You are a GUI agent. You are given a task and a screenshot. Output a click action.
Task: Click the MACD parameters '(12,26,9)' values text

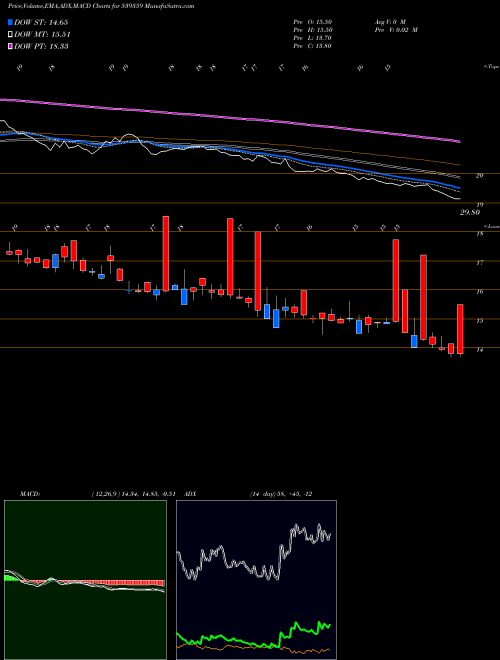click(136, 494)
